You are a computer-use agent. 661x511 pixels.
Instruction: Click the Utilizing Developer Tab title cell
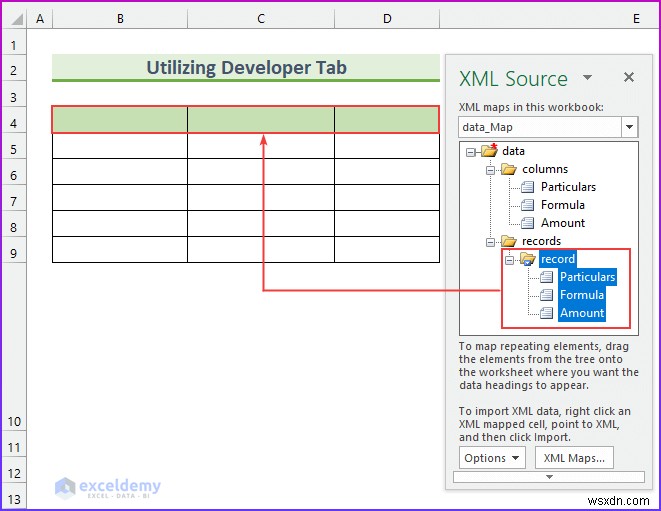pos(246,67)
